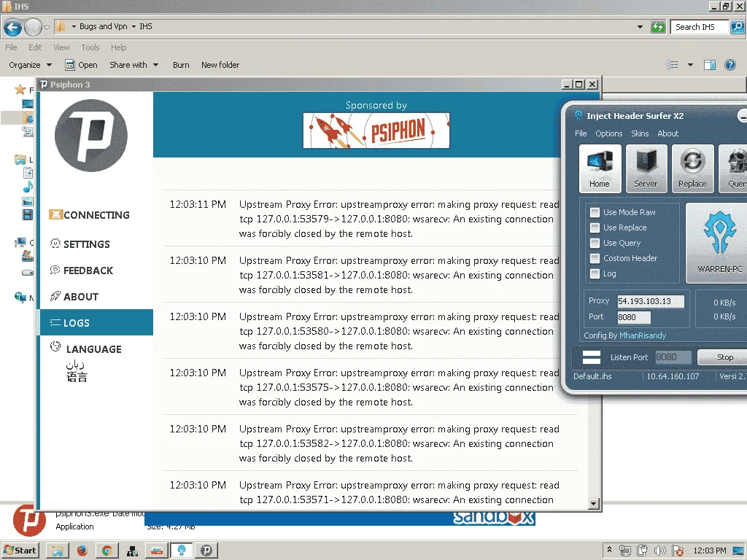Open Explorer Edit menu
This screenshot has width=747, height=560.
point(35,47)
